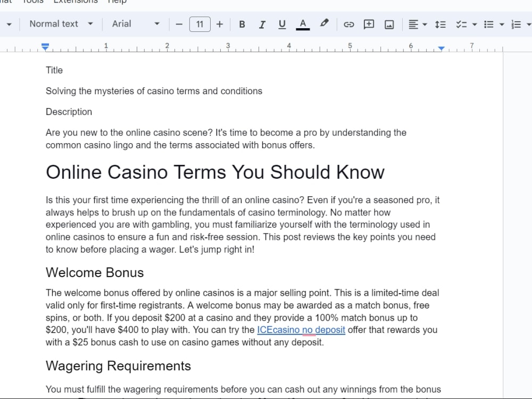Toggle underline formatting

281,24
